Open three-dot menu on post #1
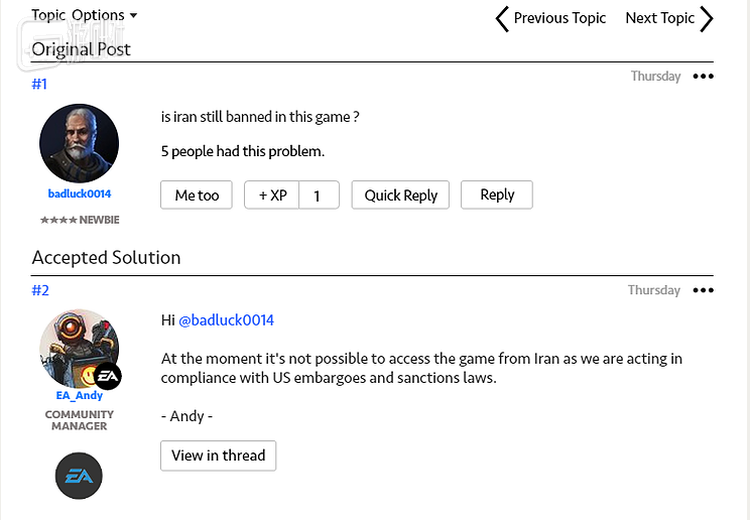This screenshot has height=520, width=750. point(703,77)
